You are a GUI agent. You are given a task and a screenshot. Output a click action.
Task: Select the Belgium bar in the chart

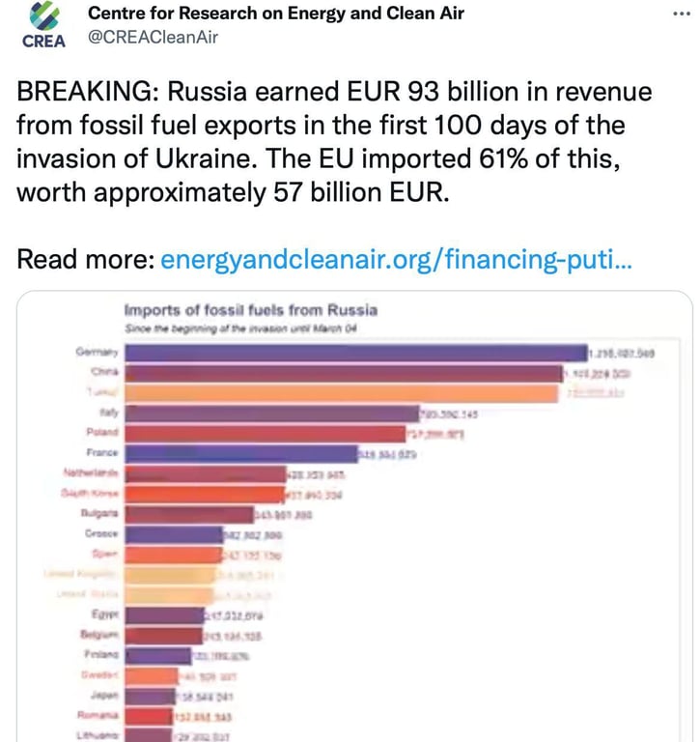click(x=162, y=635)
